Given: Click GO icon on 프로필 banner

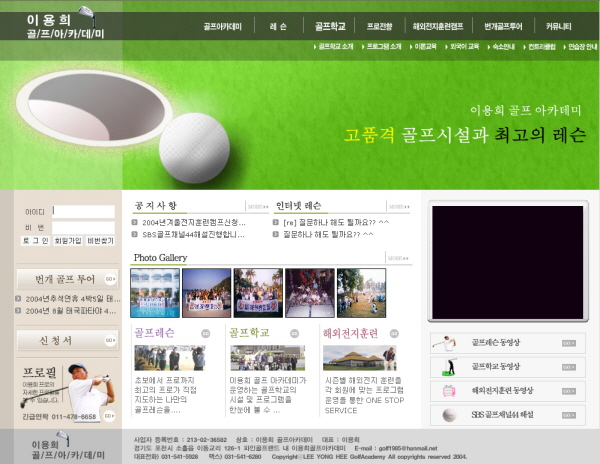Looking at the screenshot, I should pos(109,416).
